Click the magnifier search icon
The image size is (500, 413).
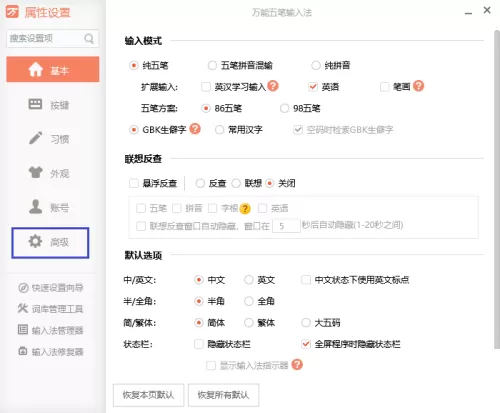89,39
